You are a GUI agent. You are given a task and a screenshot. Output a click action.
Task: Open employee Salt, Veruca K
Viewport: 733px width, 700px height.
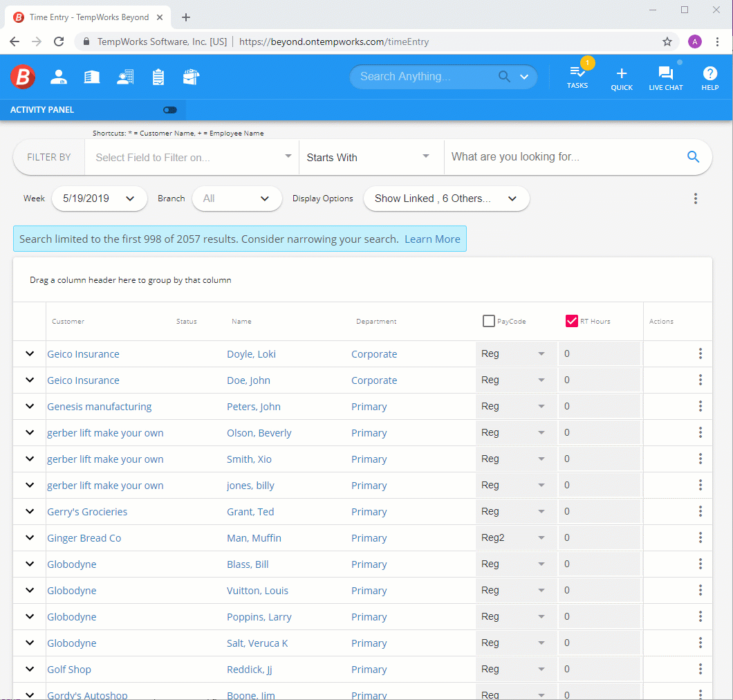[x=257, y=643]
